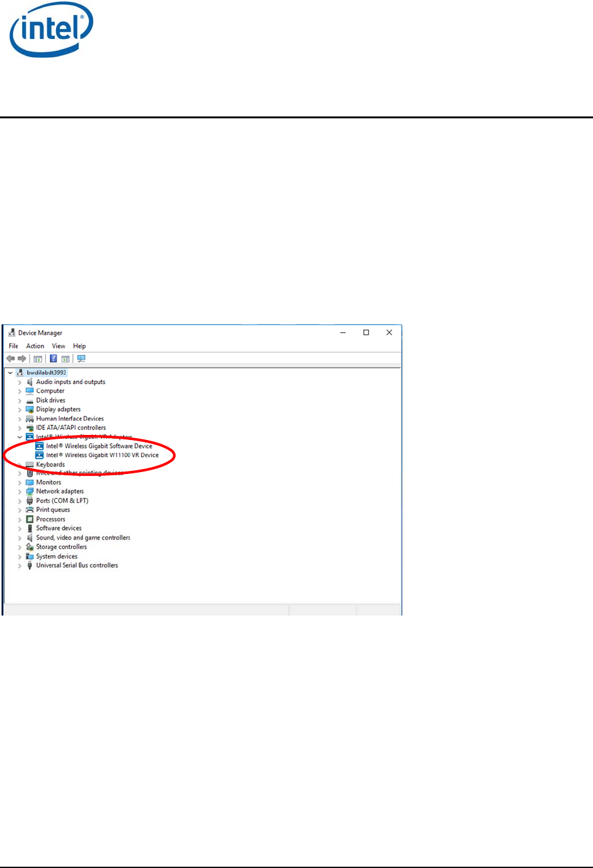Expand the Computer category
Image resolution: width=593 pixels, height=868 pixels.
coord(20,392)
